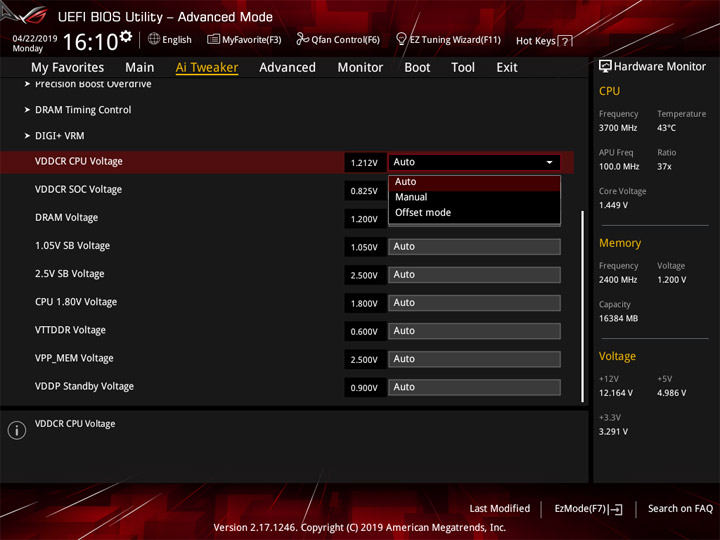Click the globe language icon
This screenshot has height=540, width=720.
(x=154, y=39)
